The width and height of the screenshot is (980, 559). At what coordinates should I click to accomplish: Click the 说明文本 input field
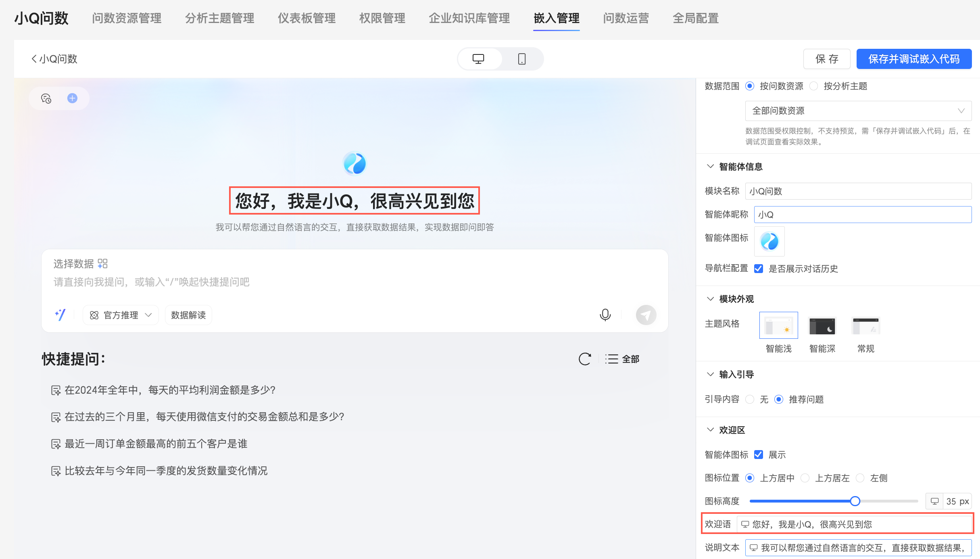point(858,548)
